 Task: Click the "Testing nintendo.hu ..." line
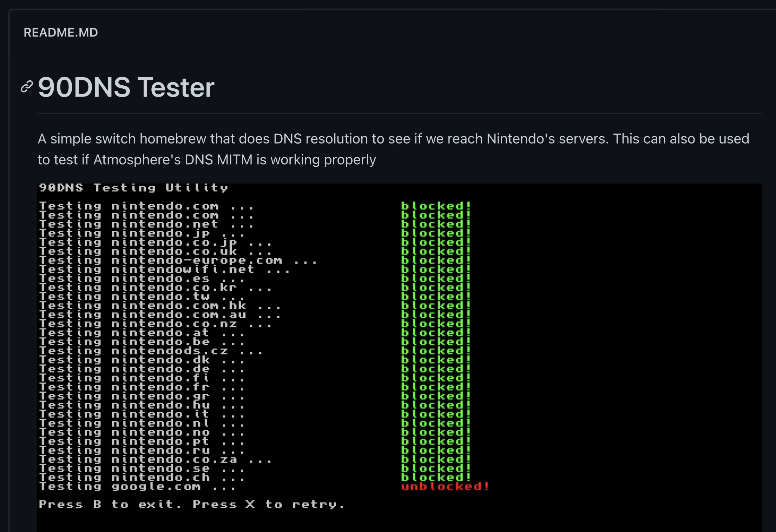click(x=142, y=406)
